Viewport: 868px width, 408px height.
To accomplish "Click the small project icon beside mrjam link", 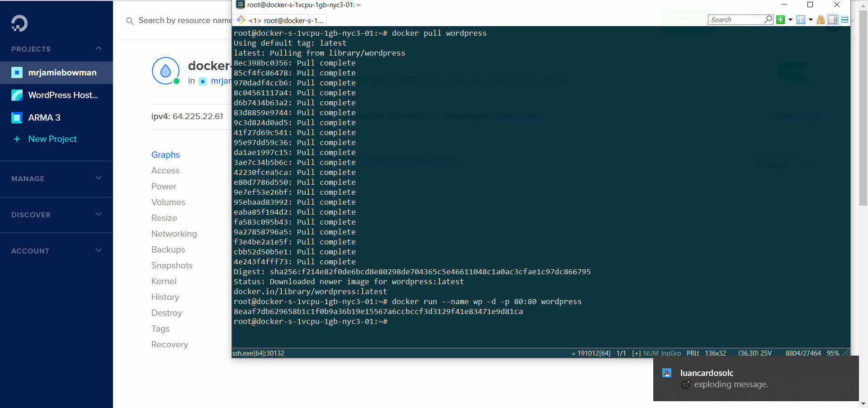I will [203, 81].
